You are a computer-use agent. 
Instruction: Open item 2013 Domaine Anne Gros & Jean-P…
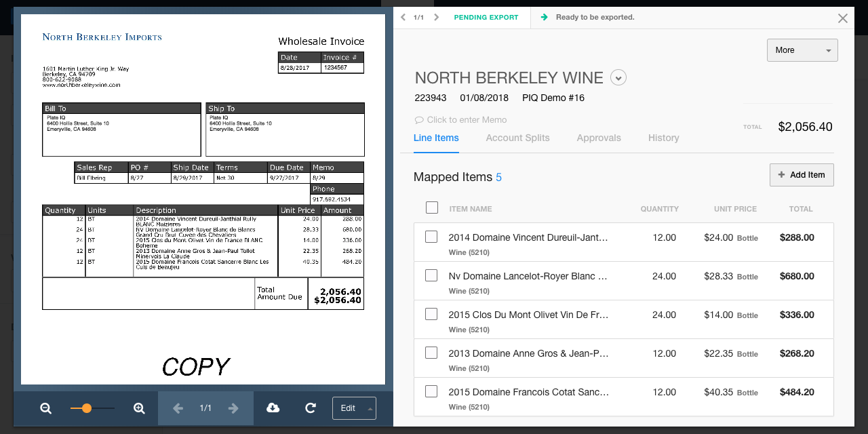pos(528,353)
